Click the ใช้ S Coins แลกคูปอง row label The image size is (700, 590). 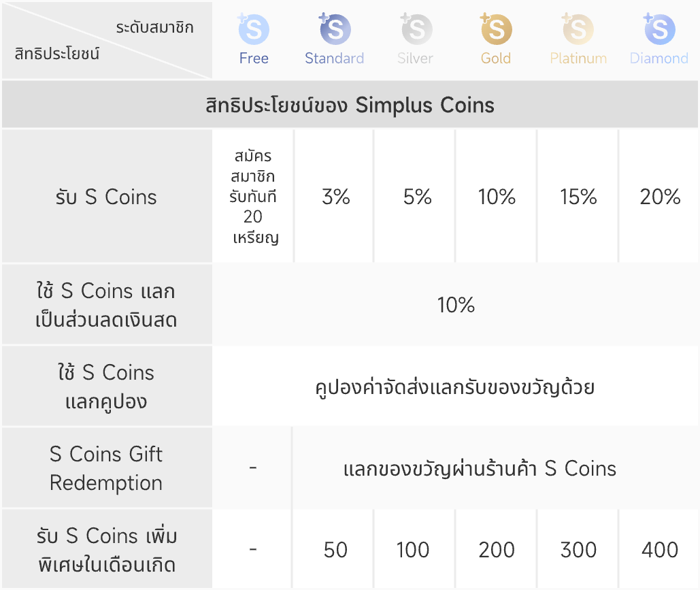click(x=106, y=387)
